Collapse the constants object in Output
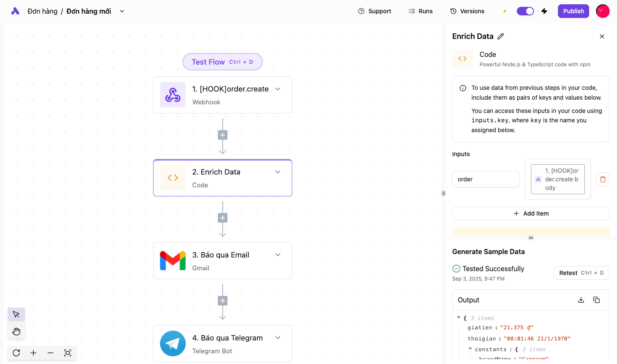 pyautogui.click(x=470, y=349)
